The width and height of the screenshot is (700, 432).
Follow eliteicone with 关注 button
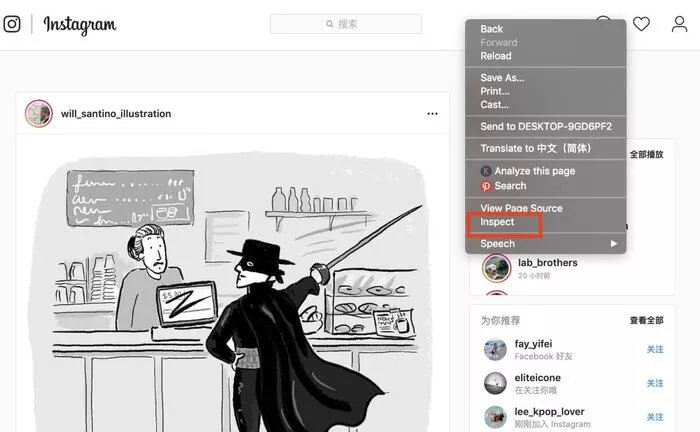tap(655, 383)
